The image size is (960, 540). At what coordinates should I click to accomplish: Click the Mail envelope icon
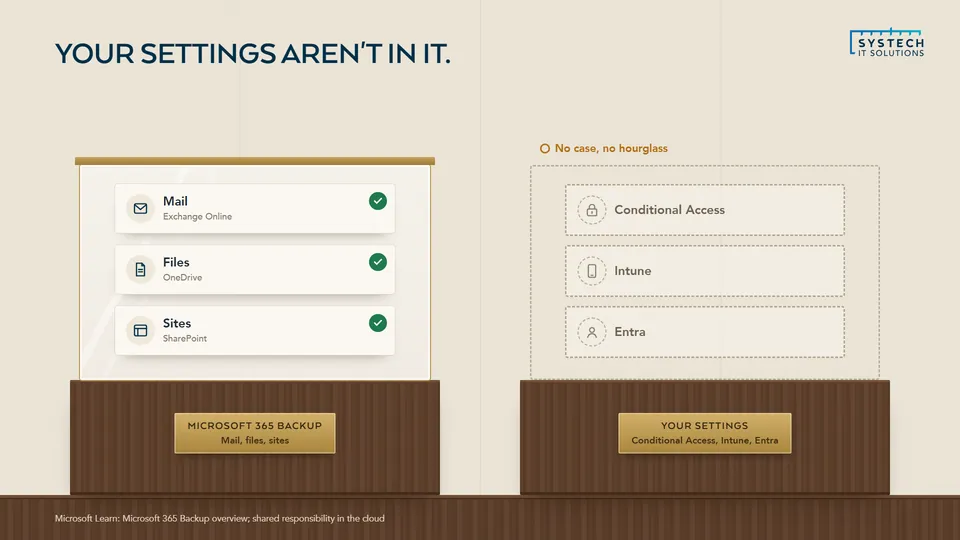[x=140, y=208]
